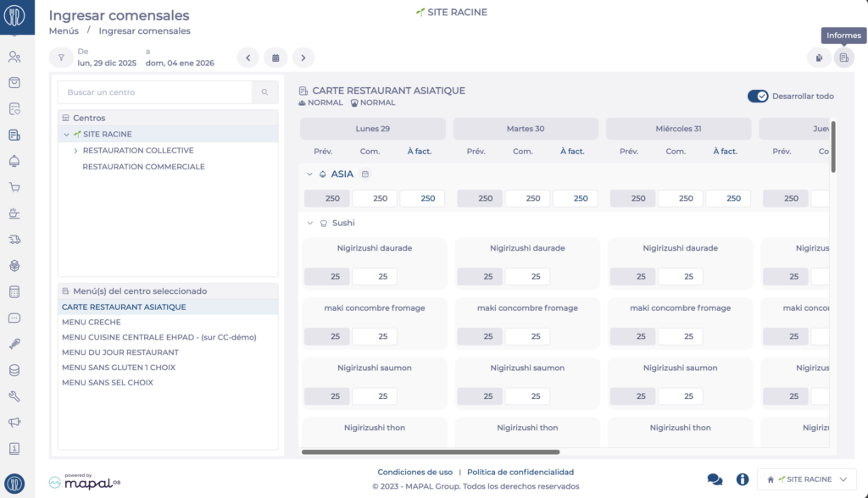Toggle the Desarrollar todo switch
The height and width of the screenshot is (498, 868).
tap(757, 97)
